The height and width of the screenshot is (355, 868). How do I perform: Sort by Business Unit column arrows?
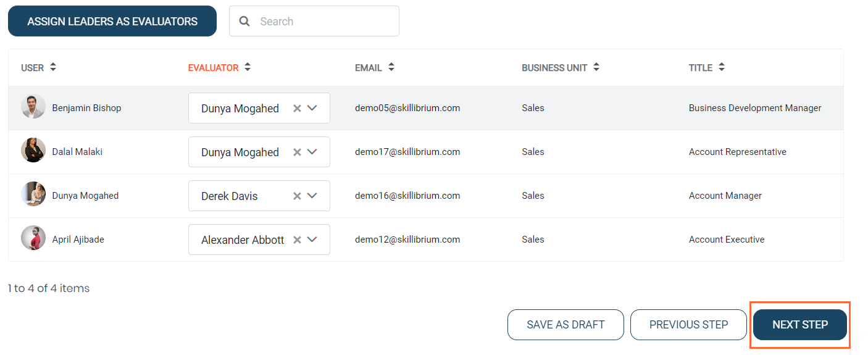596,67
